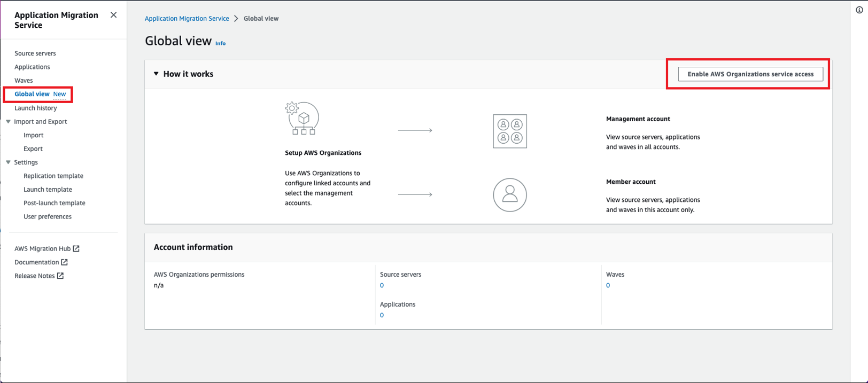868x383 pixels.
Task: Open the Export page
Action: 33,149
